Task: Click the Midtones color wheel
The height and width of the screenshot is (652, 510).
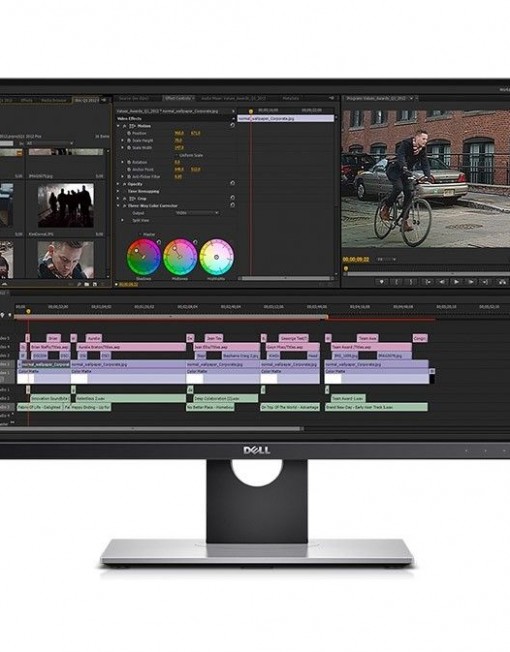Action: point(180,256)
